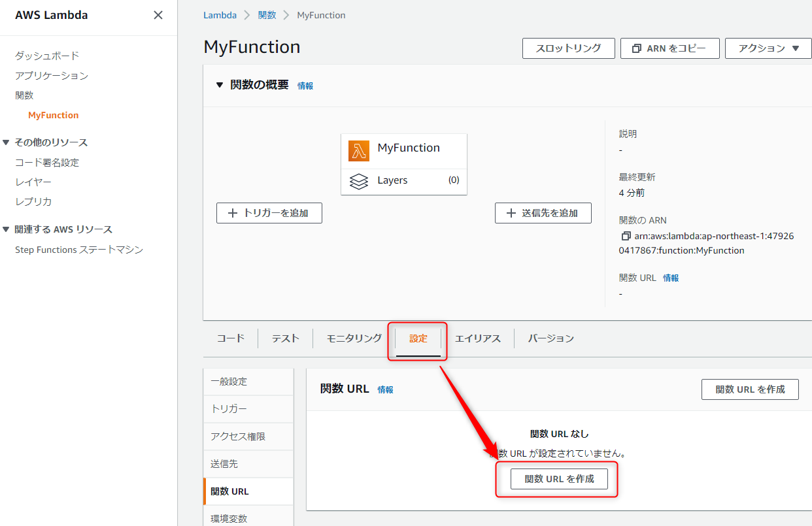Select アクセス権限 in settings menu

[248, 436]
